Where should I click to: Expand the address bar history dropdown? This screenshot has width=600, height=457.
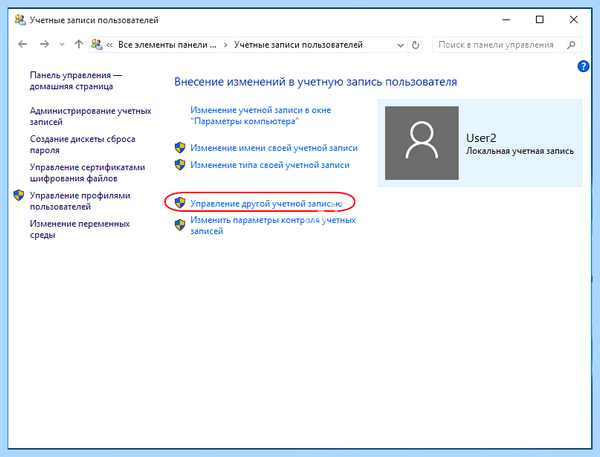coord(400,45)
